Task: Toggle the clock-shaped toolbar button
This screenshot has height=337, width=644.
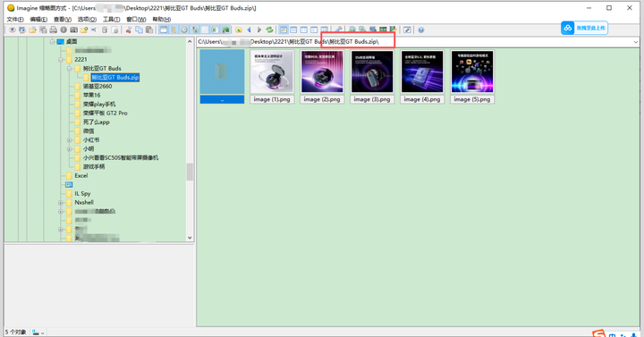Action: (184, 30)
